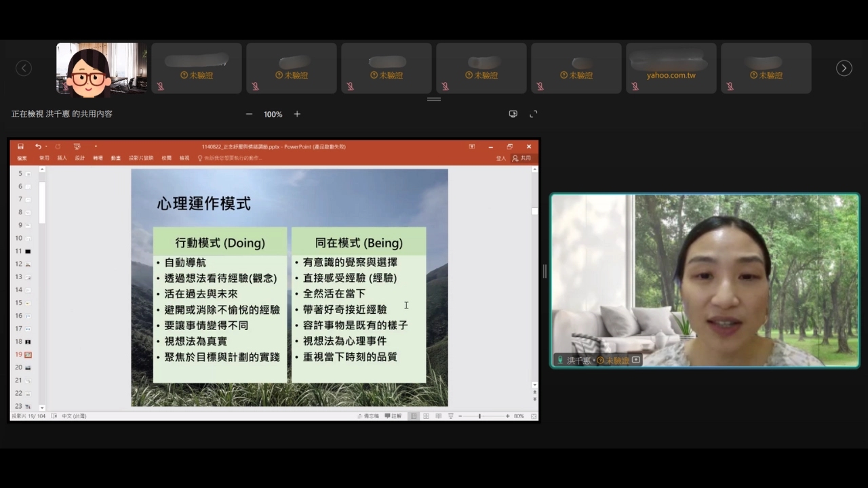This screenshot has width=868, height=488.
Task: Click start slideshow from beginning icon
Action: coord(77,146)
